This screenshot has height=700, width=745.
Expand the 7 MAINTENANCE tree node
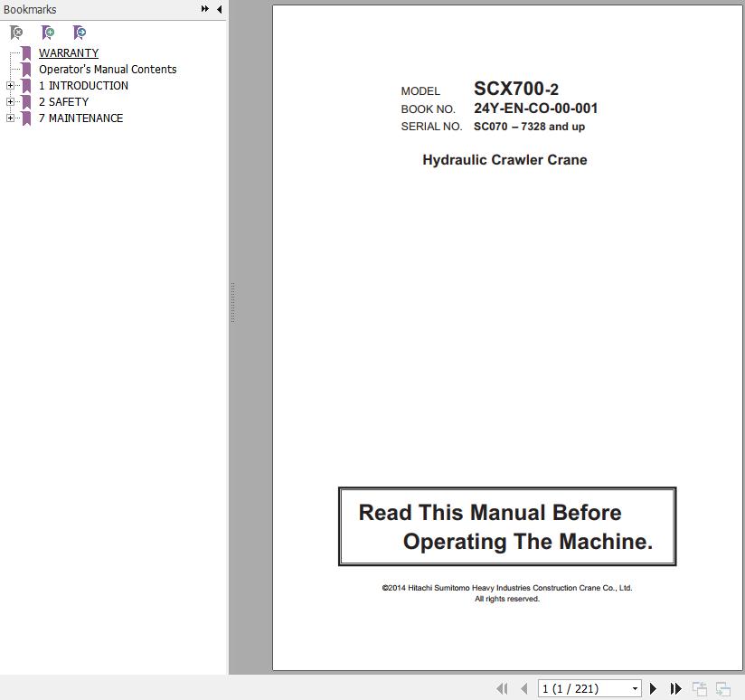pyautogui.click(x=10, y=118)
